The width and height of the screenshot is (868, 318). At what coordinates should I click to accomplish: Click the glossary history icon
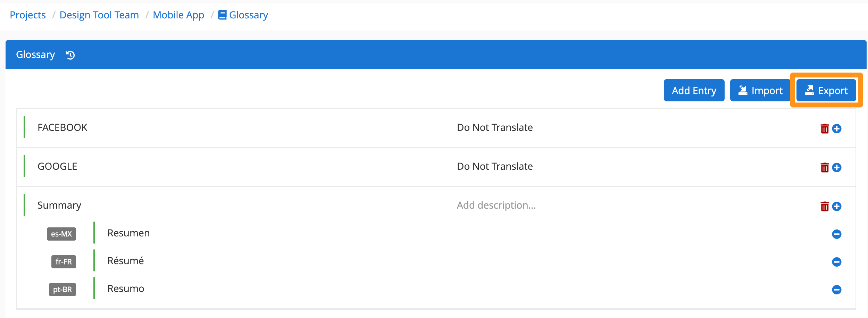[70, 55]
